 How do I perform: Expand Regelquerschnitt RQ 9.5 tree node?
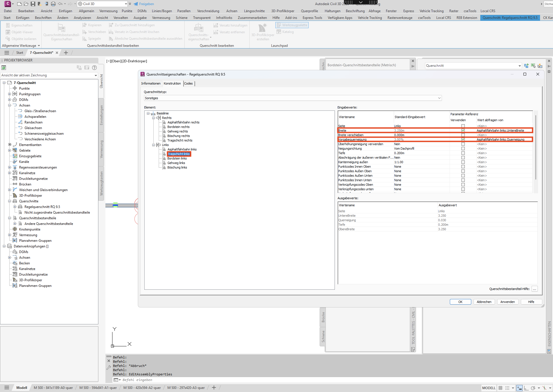pyautogui.click(x=15, y=207)
